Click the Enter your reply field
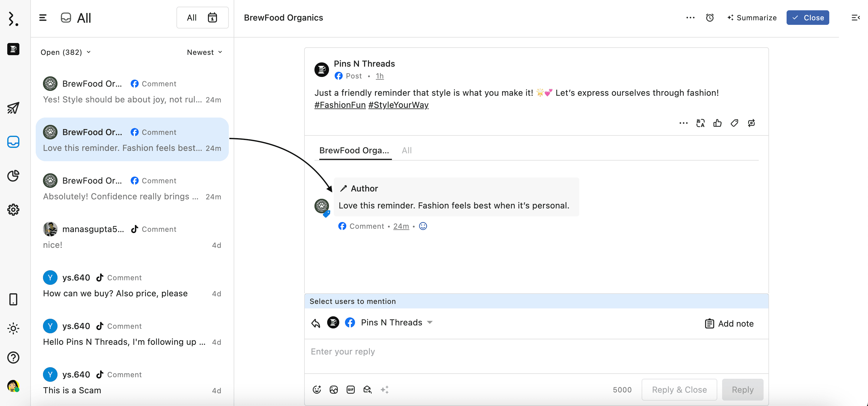This screenshot has width=868, height=406. point(536,352)
